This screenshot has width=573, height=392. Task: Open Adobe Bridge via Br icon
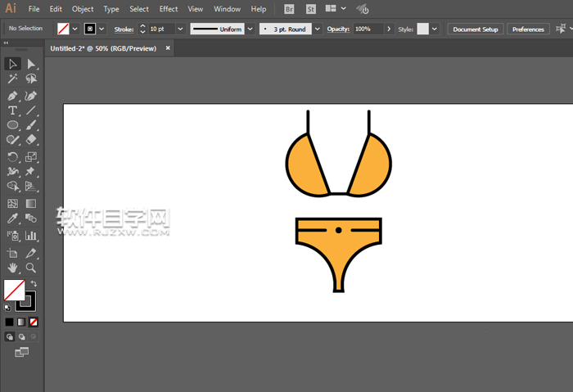[x=289, y=9]
